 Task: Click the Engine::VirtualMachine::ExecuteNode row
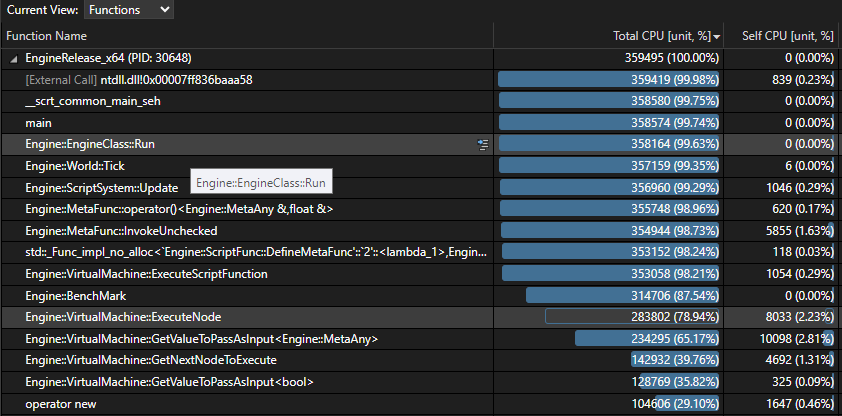coord(421,318)
